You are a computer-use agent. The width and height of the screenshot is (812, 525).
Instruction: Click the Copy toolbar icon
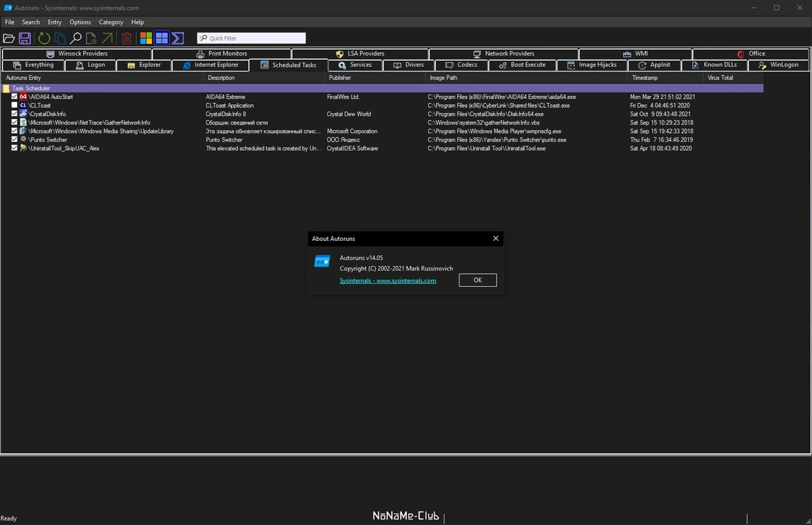(60, 39)
